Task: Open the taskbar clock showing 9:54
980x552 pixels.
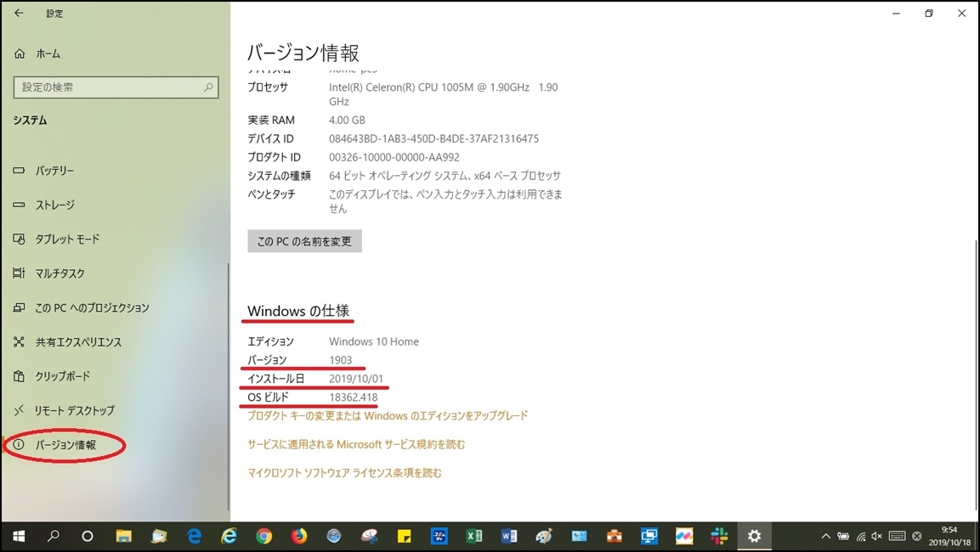Action: pyautogui.click(x=949, y=536)
